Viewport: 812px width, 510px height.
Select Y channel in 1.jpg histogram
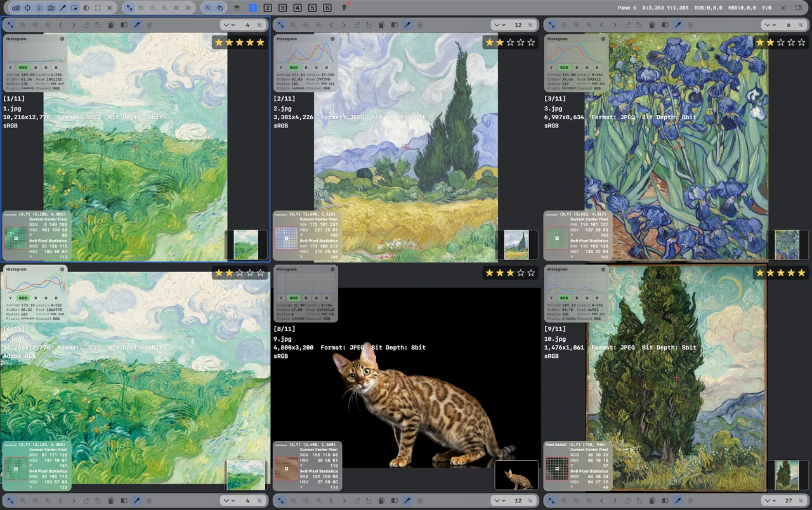click(10, 67)
